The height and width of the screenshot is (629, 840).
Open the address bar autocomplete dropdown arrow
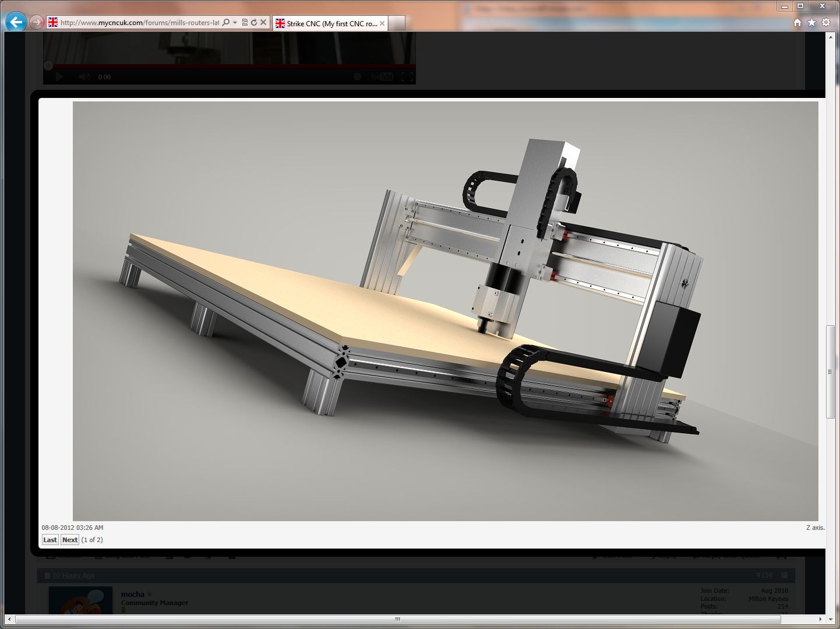(x=235, y=23)
